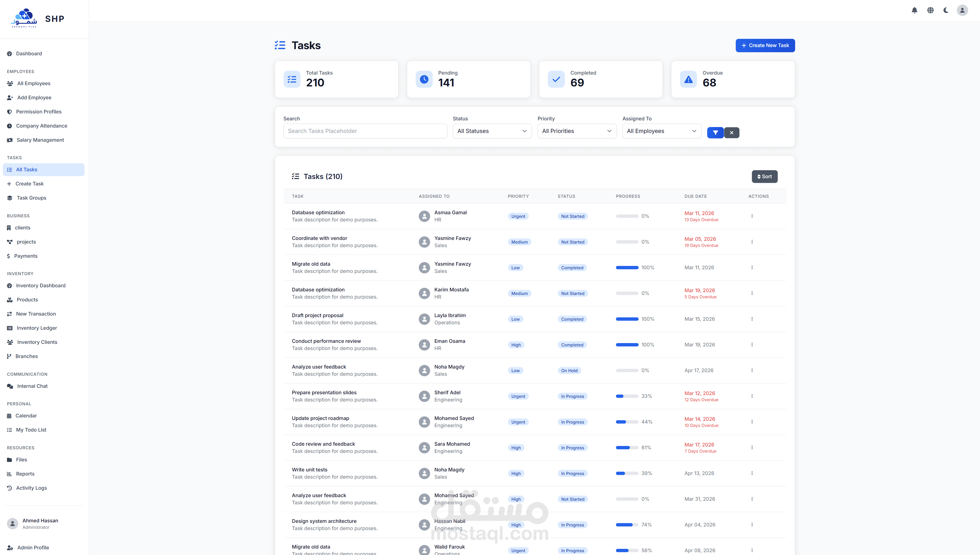Go to Task Groups in sidebar
Screen dimensions: 980x555
31,198
